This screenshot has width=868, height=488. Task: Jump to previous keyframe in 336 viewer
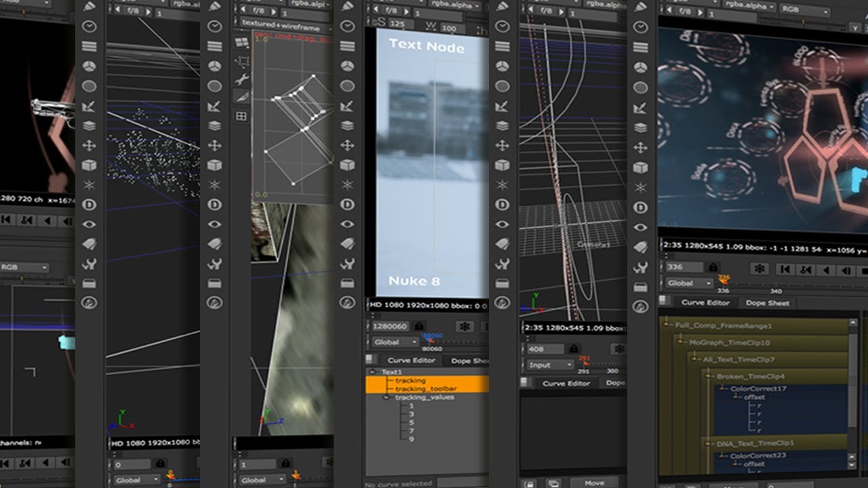coord(805,269)
